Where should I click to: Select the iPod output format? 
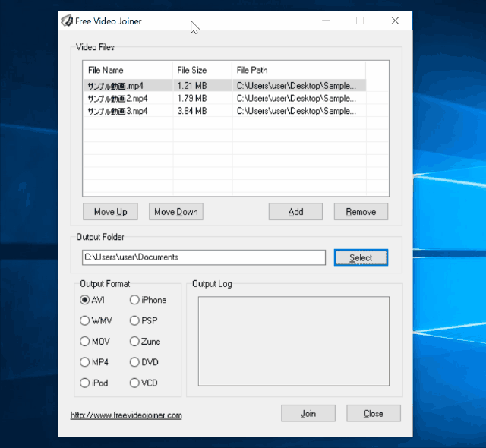(x=84, y=383)
